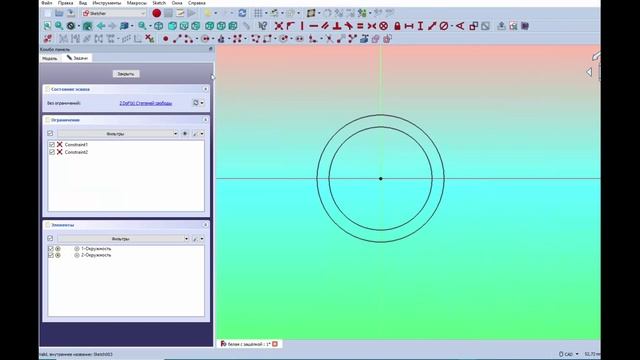Click the degrees of freedom link

click(146, 103)
